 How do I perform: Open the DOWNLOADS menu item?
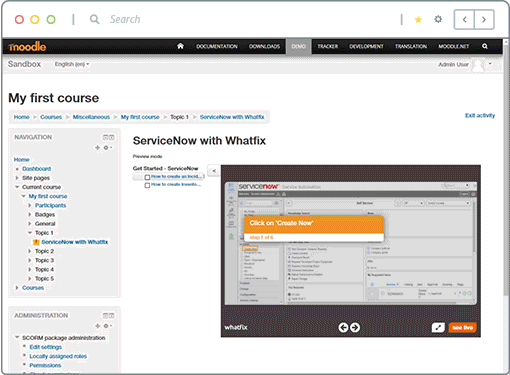pos(264,46)
